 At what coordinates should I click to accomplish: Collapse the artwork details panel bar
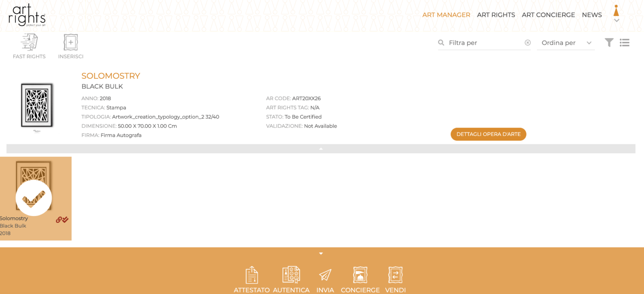click(x=321, y=149)
